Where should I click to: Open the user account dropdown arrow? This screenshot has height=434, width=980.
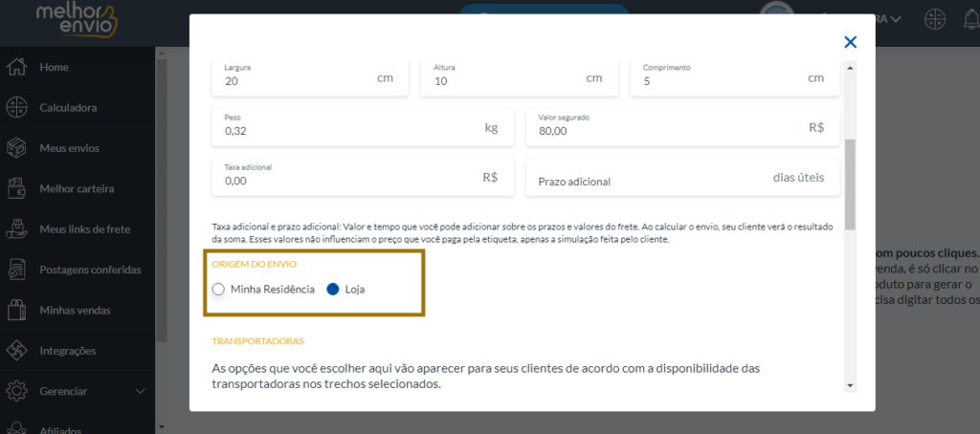coord(896,19)
